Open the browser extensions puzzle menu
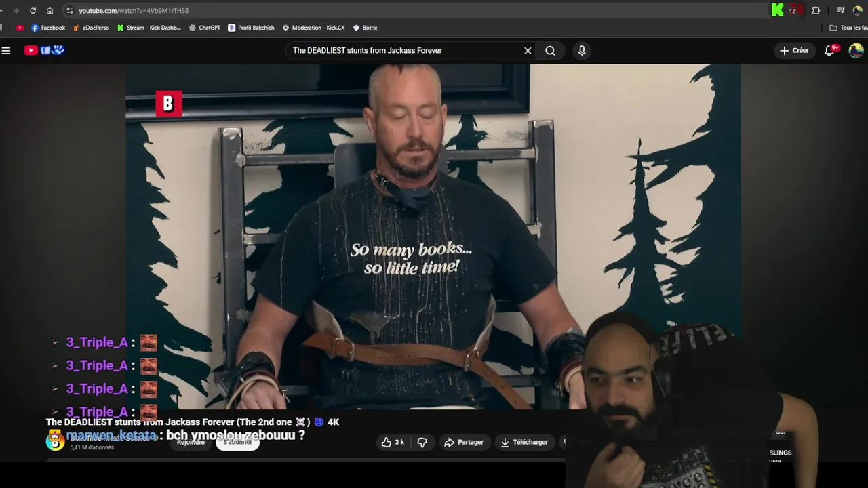This screenshot has width=868, height=488. click(x=816, y=10)
